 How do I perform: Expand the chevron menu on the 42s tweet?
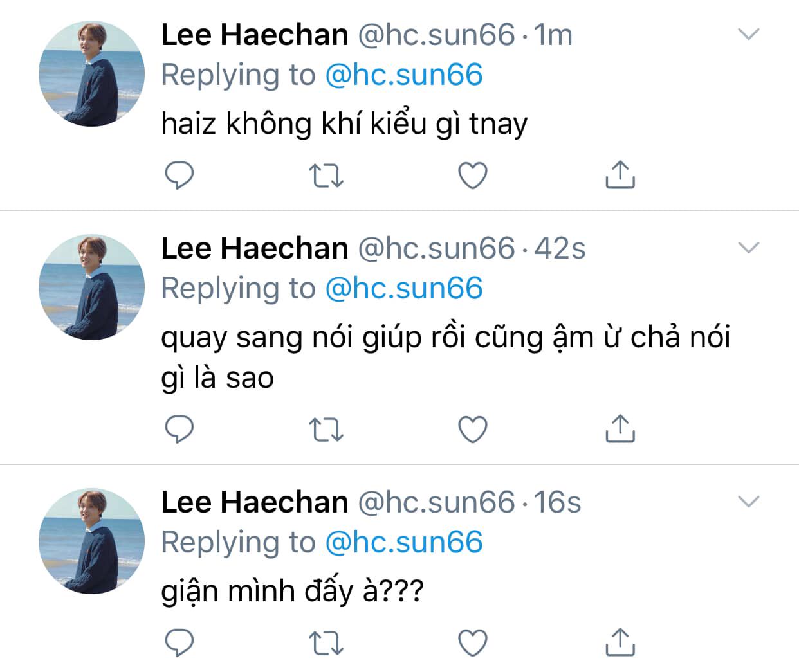click(x=748, y=248)
